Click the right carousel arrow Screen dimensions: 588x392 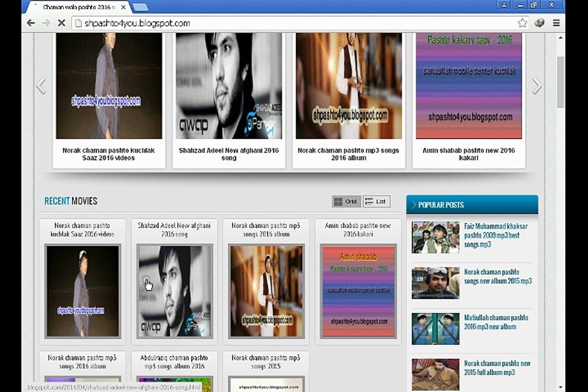(x=537, y=85)
